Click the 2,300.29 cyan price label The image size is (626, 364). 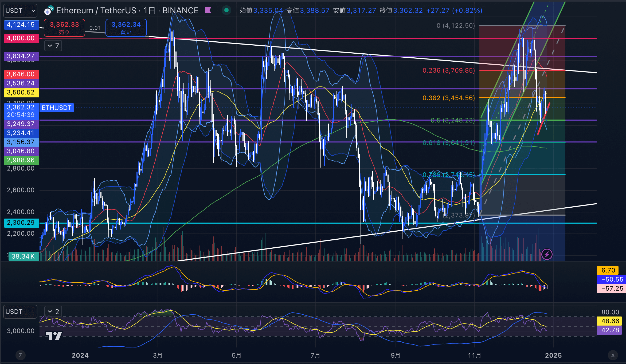(21, 223)
